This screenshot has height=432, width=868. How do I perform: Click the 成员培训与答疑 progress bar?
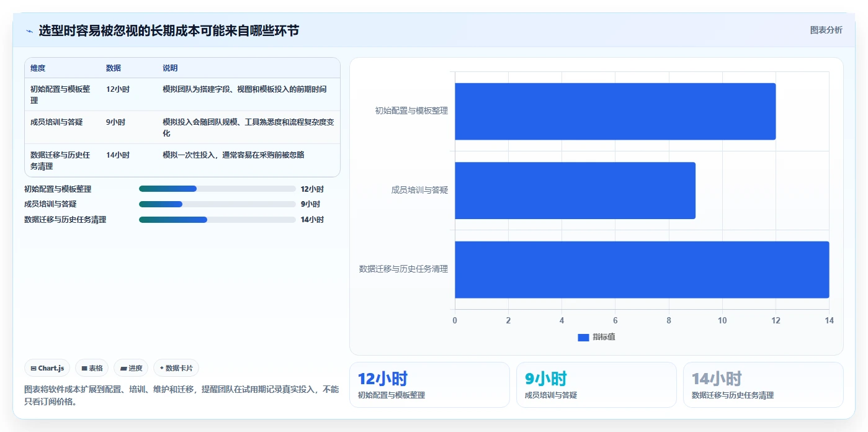click(x=217, y=204)
